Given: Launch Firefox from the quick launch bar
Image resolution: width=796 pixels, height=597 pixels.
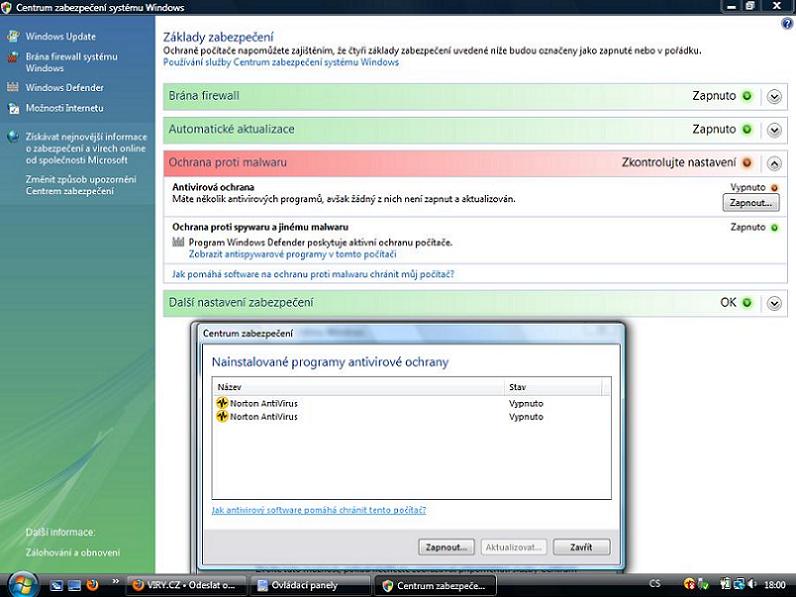Looking at the screenshot, I should [x=93, y=585].
